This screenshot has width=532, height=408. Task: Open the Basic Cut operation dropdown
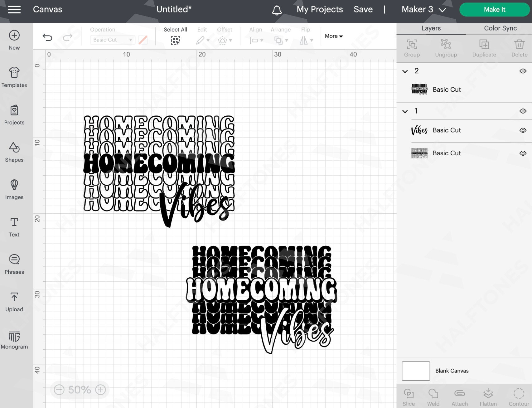click(x=112, y=40)
